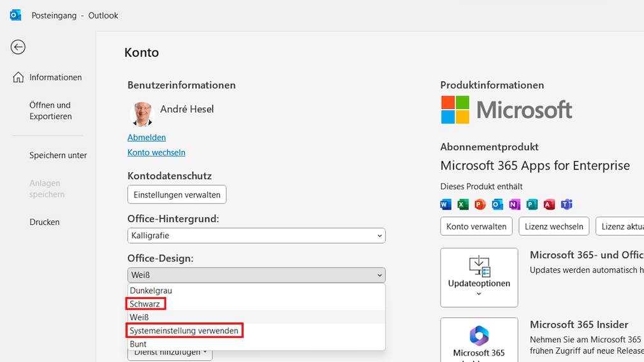
Task: Click the back arrow to return to inbox
Action: pyautogui.click(x=18, y=47)
